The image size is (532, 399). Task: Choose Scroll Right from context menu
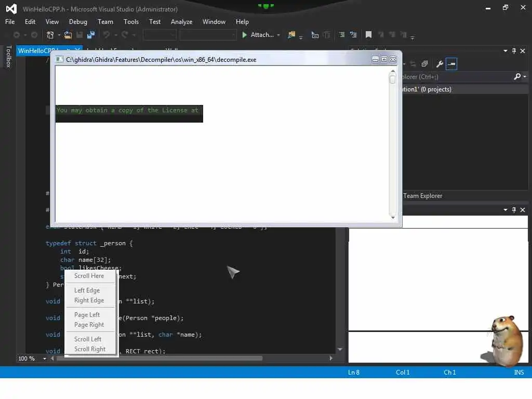(x=89, y=349)
